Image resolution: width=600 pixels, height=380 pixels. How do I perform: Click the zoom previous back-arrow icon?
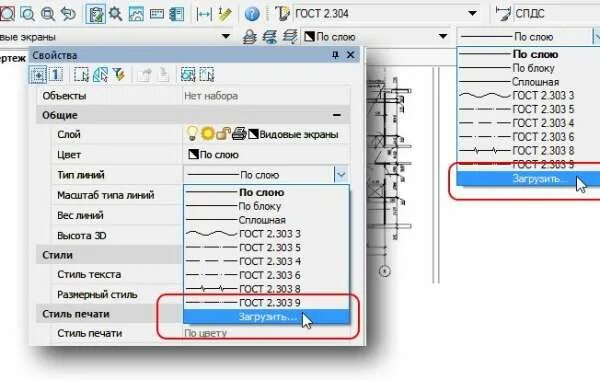pos(68,14)
